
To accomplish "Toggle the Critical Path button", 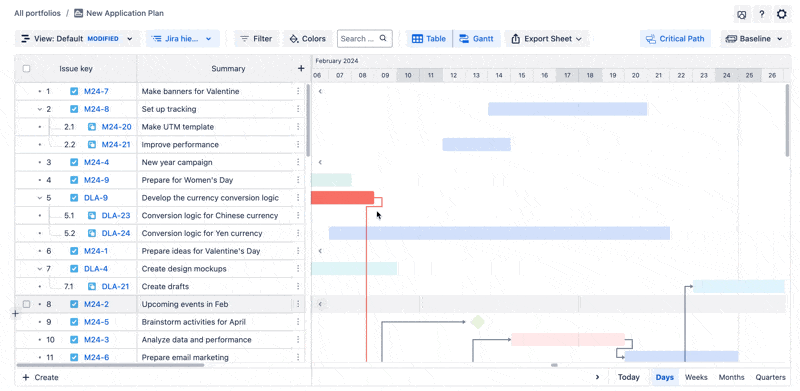I will coord(675,39).
